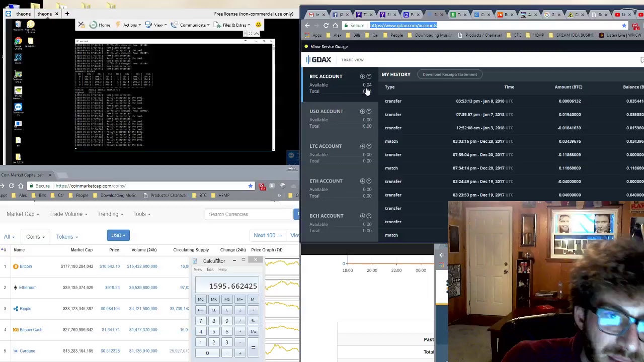Click left circular icon beside USD ACCOUNT
644x362 pixels.
point(362,111)
